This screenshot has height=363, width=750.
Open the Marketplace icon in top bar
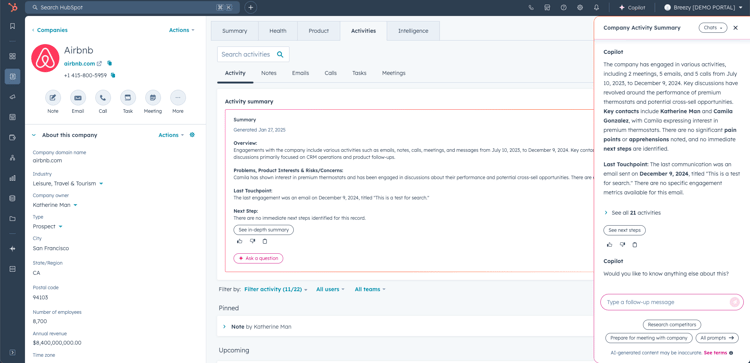pyautogui.click(x=547, y=8)
